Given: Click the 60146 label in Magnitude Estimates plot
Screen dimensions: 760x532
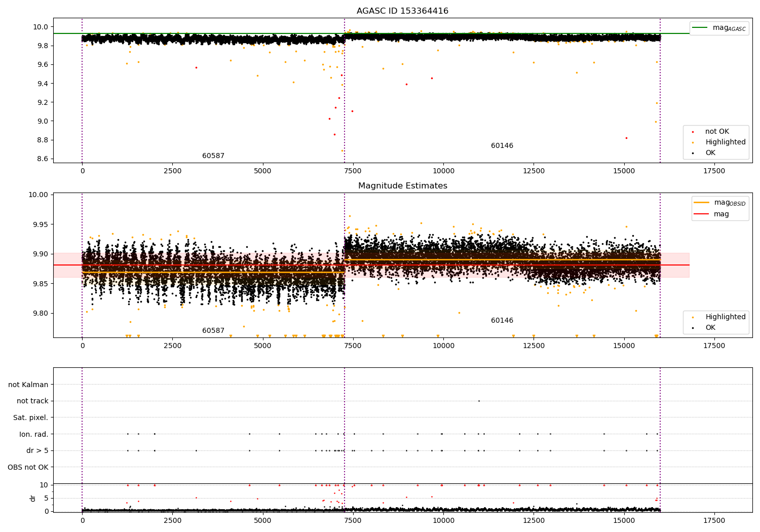Looking at the screenshot, I should pyautogui.click(x=502, y=321).
